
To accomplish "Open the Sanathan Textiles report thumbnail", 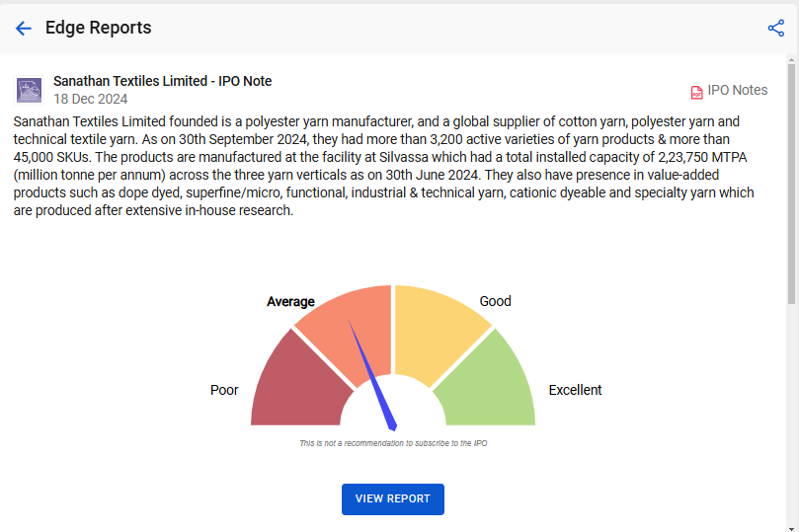I will [x=29, y=91].
